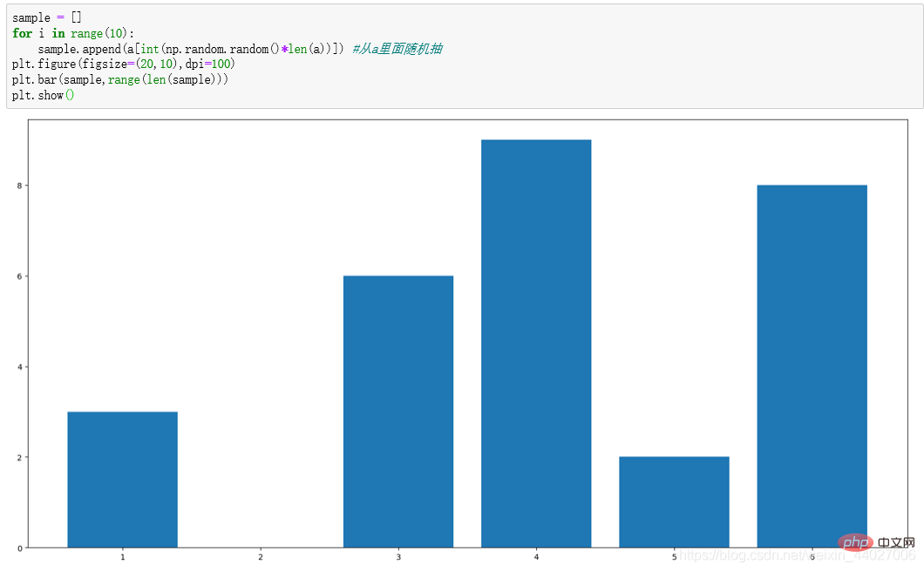Click the x-axis tick label 2
Screen dimensions: 924x571
(260, 556)
